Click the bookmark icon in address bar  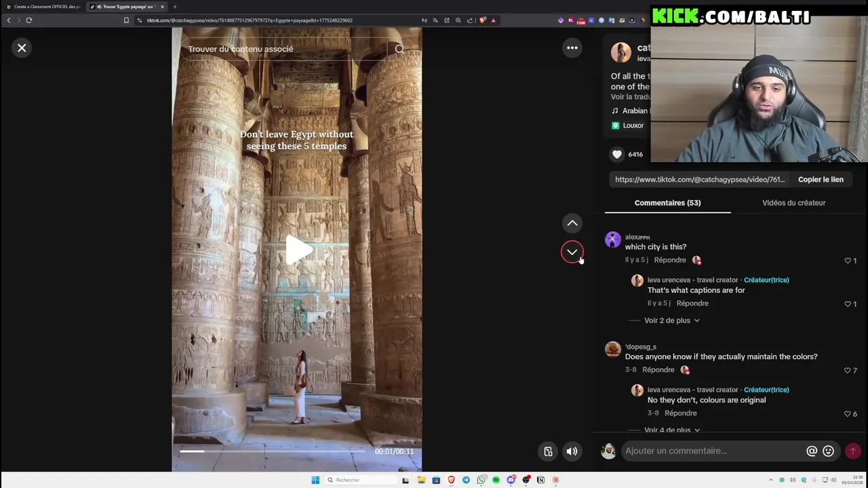pyautogui.click(x=126, y=20)
